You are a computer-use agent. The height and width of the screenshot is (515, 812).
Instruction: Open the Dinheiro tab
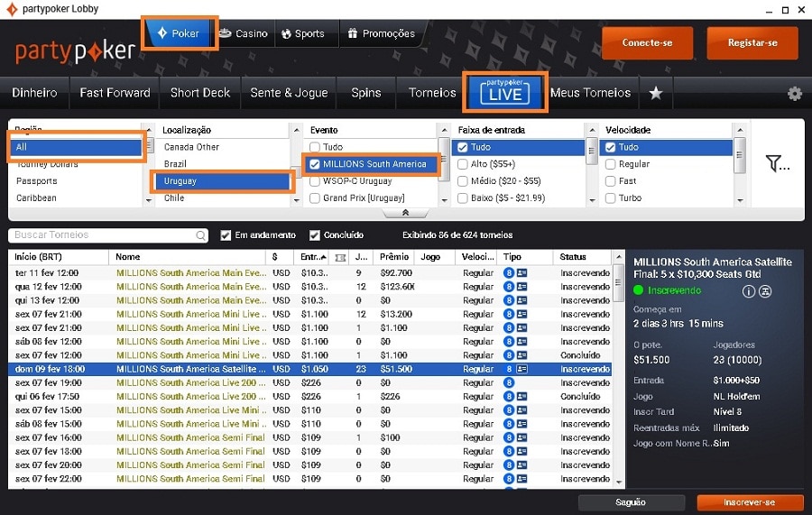coord(34,93)
